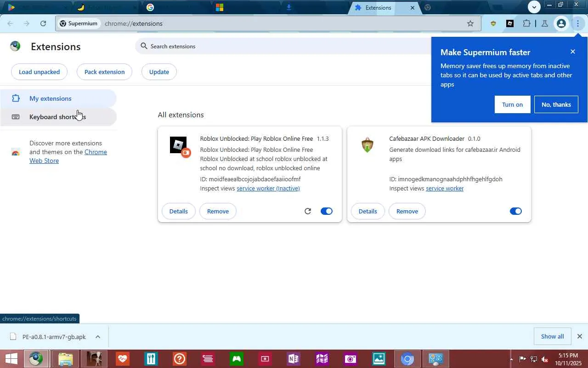
Task: Open File Explorer from the taskbar
Action: (x=65, y=359)
